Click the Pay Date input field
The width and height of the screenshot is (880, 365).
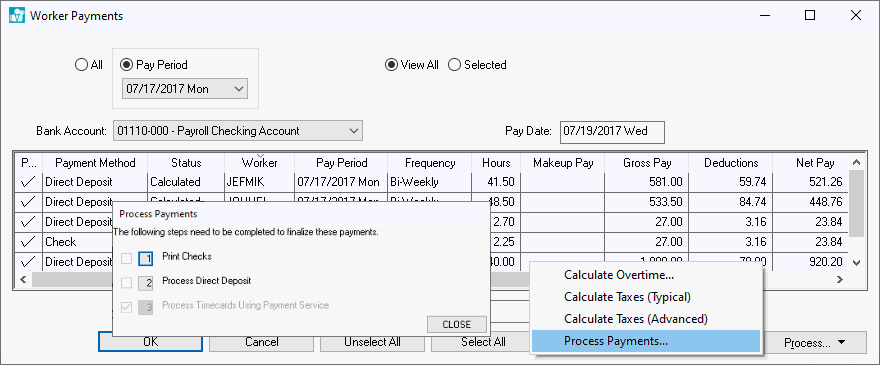click(612, 131)
